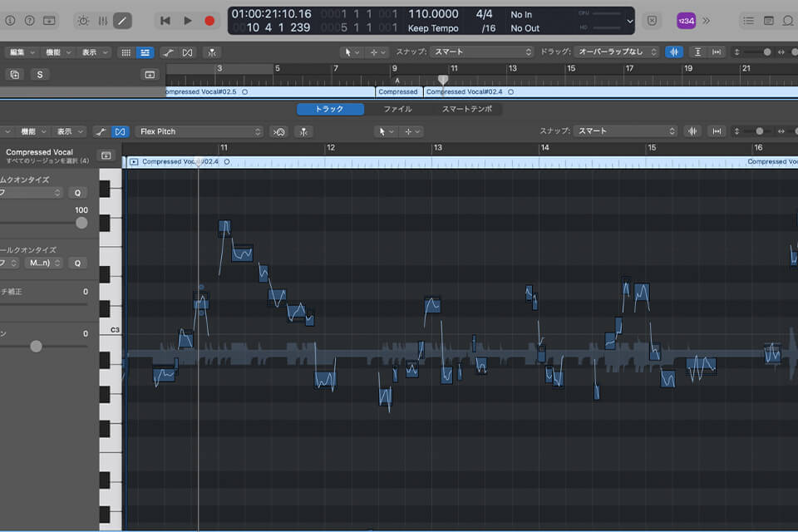Open the Quick Help question mark icon
This screenshot has width=798, height=532.
30,20
